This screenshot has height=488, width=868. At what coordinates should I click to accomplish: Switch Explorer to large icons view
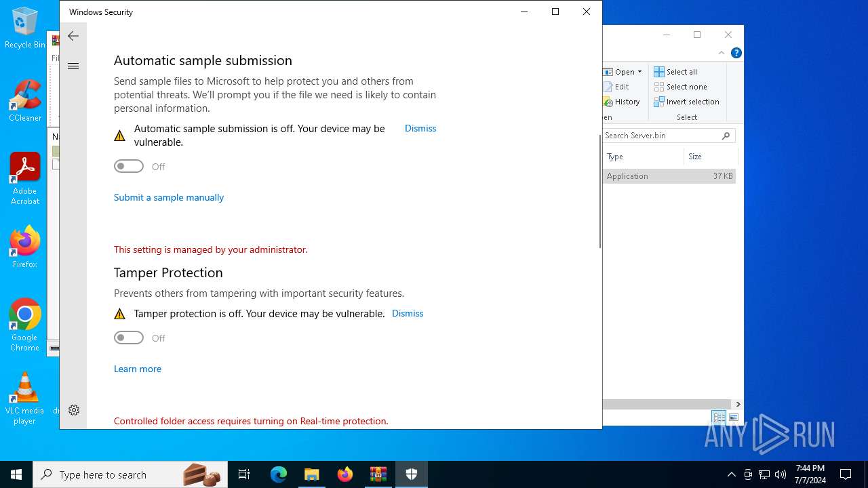coord(734,418)
